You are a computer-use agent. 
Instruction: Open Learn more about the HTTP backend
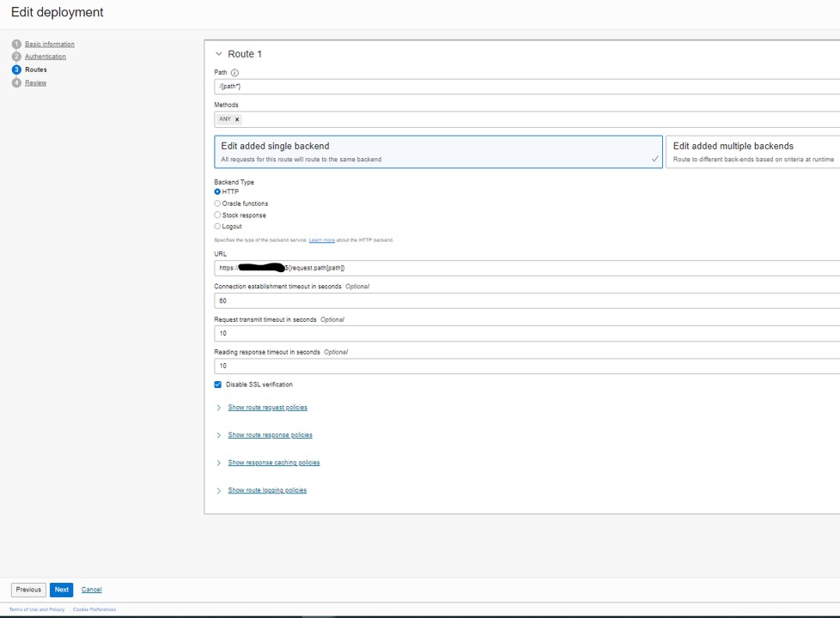pyautogui.click(x=322, y=239)
